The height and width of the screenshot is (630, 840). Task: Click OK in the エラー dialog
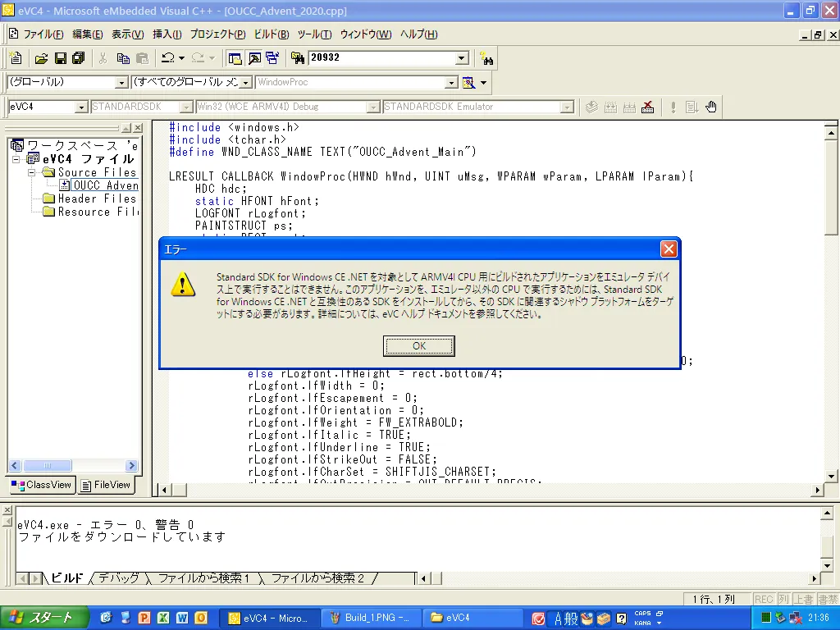(419, 346)
